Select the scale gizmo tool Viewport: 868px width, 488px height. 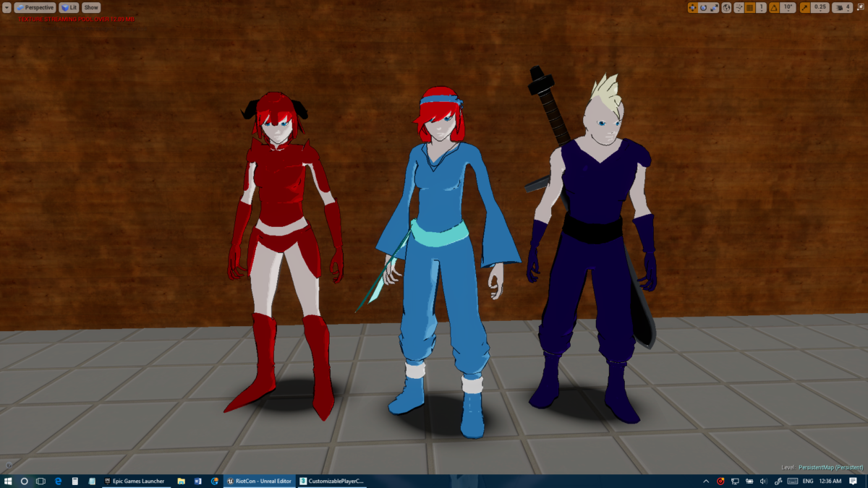[714, 7]
